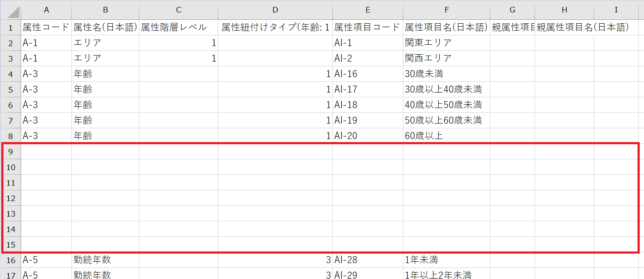This screenshot has height=279, width=644.
Task: Select the cell with code AI-16
Action: tap(368, 74)
